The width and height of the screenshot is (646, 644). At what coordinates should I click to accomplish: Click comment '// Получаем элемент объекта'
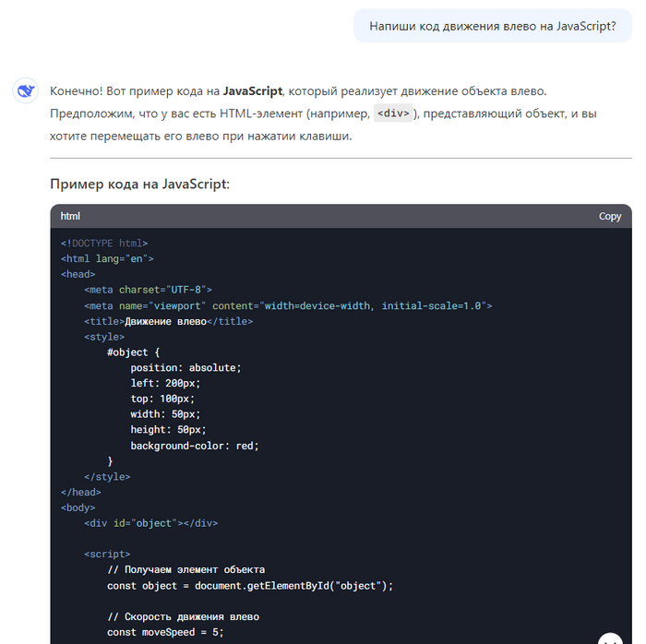click(x=185, y=570)
